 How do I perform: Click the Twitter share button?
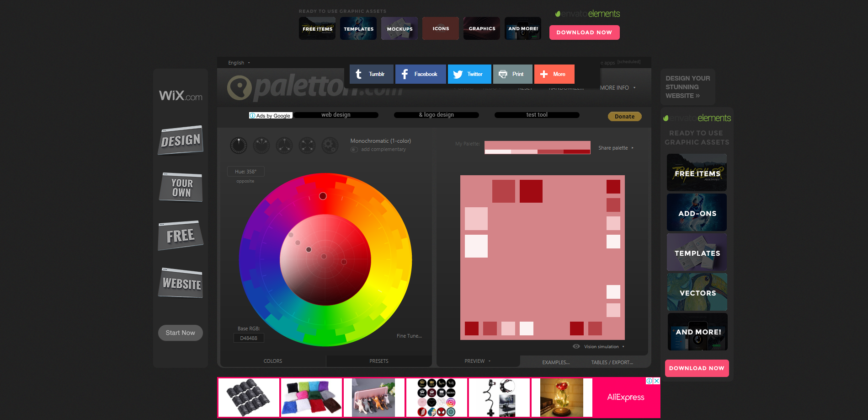click(x=469, y=74)
